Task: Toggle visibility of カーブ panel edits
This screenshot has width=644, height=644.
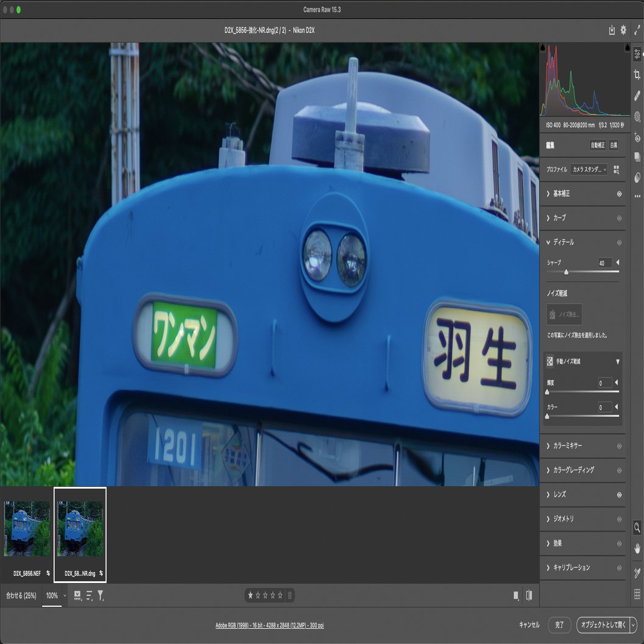Action: 619,218
